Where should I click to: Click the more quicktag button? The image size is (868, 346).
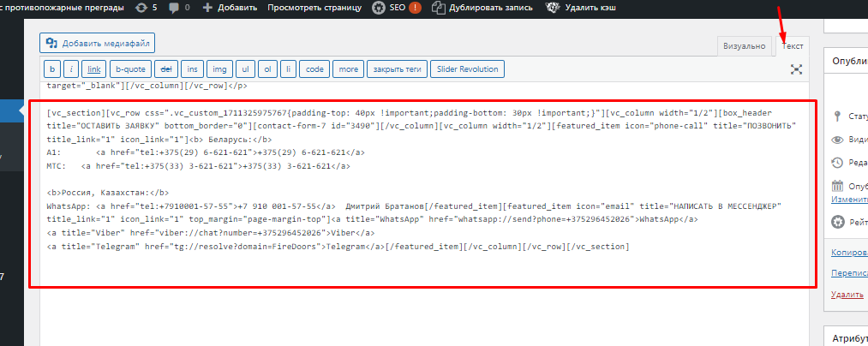click(x=348, y=69)
